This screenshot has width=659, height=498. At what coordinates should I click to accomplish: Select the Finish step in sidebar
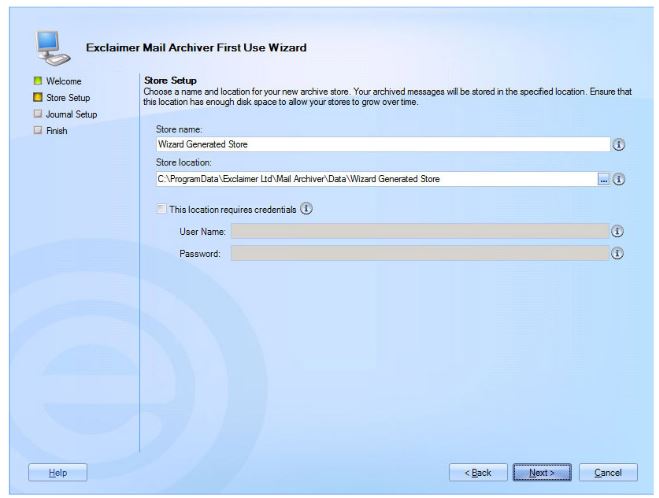point(50,131)
